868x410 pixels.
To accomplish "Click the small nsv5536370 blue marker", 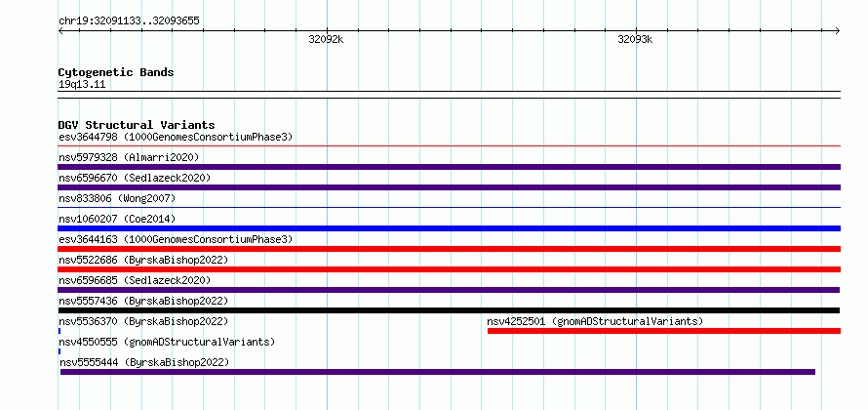I will [59, 331].
